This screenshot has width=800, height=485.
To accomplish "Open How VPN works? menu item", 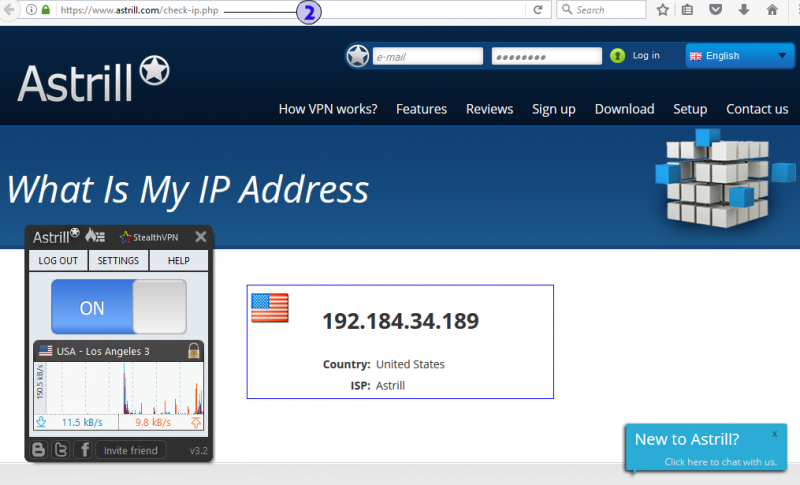I will click(x=328, y=109).
